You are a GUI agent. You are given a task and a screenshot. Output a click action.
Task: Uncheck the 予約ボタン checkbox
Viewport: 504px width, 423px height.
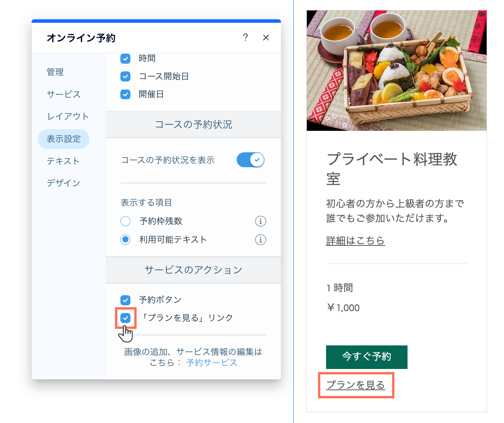[125, 299]
